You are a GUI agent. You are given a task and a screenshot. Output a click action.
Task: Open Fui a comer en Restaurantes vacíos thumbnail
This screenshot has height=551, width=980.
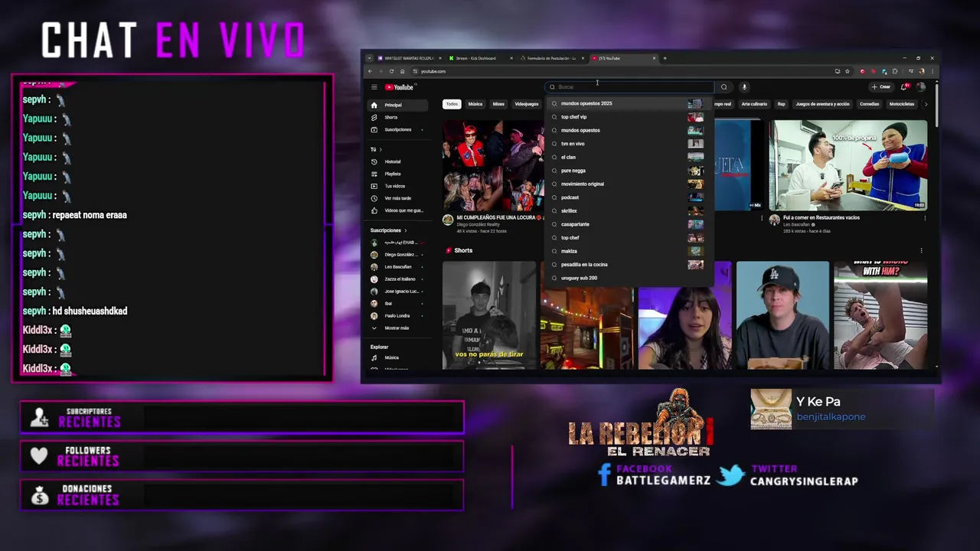point(848,165)
